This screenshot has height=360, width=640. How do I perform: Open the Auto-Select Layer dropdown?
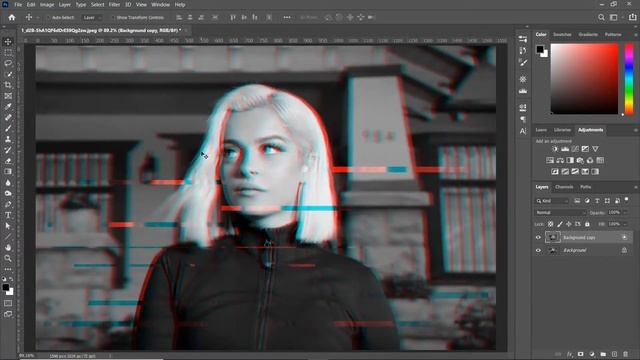[x=91, y=18]
